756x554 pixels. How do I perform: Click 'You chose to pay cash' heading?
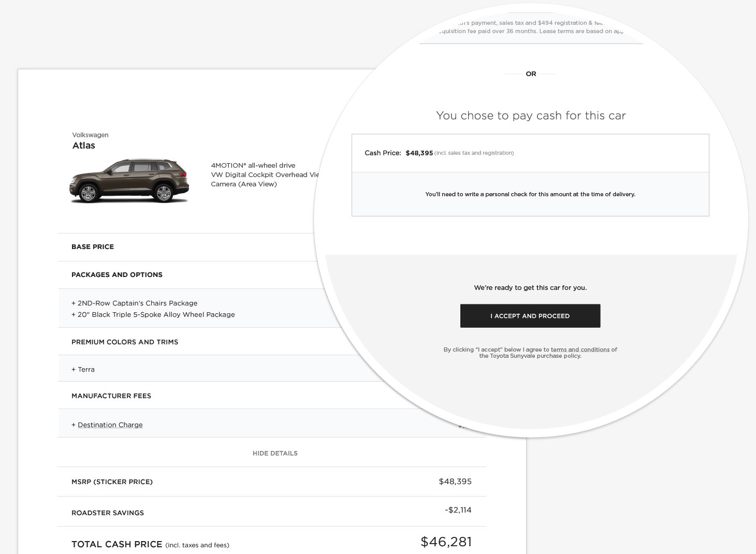[x=531, y=115]
